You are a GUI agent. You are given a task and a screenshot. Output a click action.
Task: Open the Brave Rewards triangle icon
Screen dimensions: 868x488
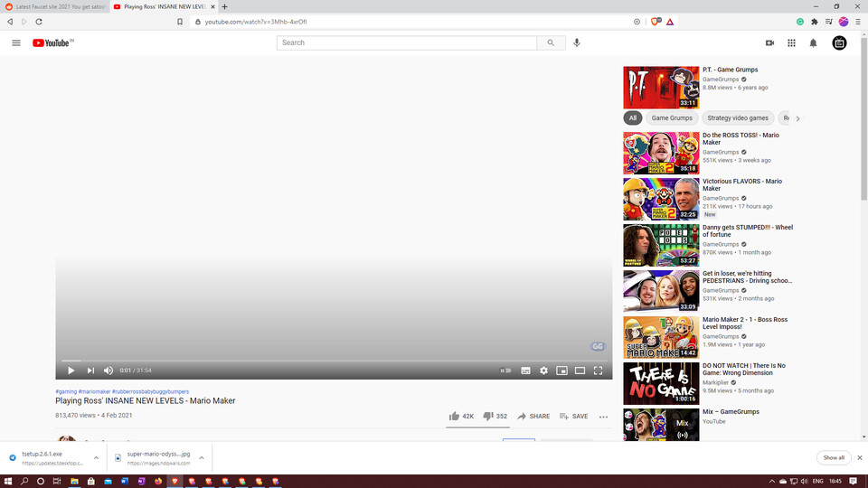click(670, 22)
